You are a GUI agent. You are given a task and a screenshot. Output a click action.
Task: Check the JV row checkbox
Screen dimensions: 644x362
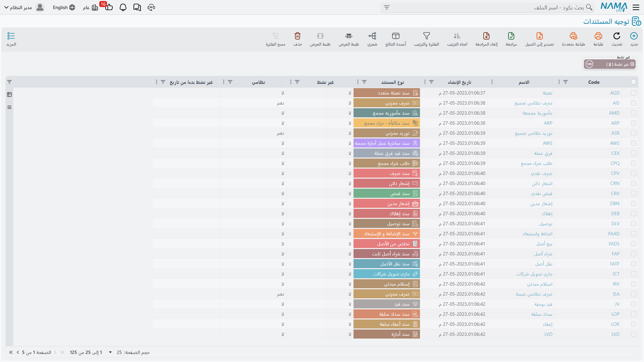pos(633,304)
